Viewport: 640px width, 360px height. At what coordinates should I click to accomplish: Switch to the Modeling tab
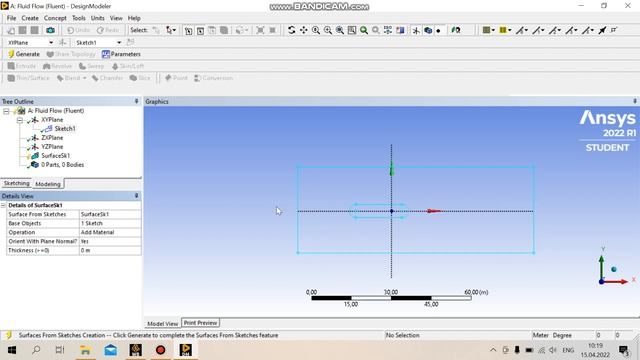pos(48,184)
